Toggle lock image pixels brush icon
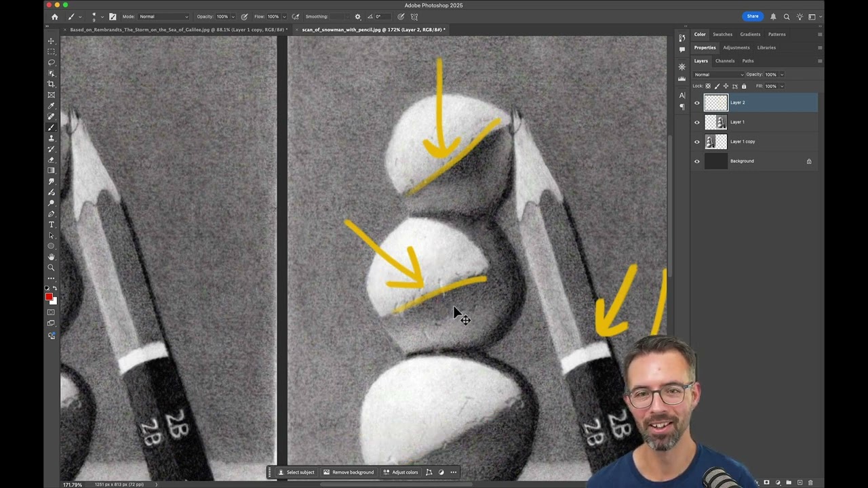 coord(717,86)
